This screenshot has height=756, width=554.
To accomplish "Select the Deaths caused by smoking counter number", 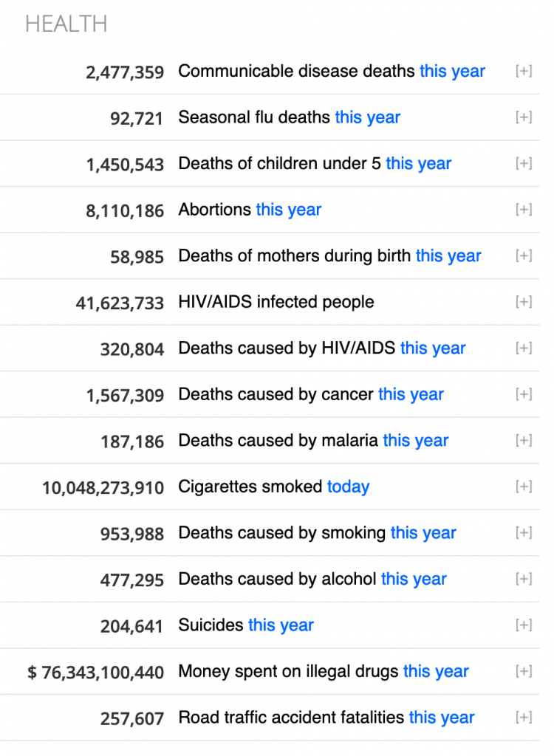I will pos(132,534).
